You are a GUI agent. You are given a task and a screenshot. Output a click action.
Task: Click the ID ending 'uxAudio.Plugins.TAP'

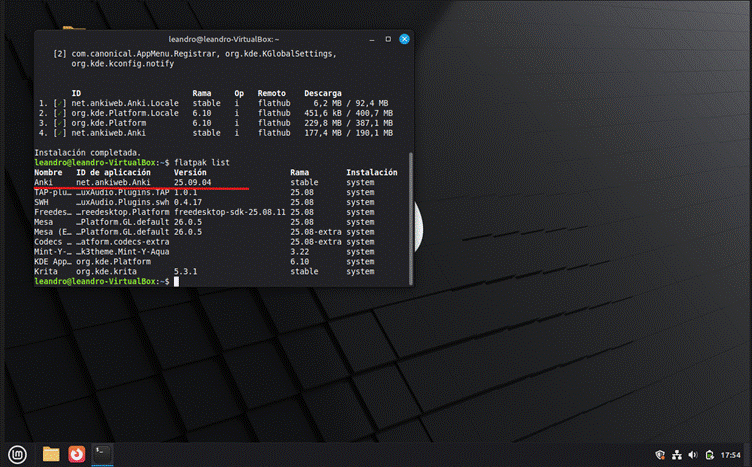[x=123, y=192]
